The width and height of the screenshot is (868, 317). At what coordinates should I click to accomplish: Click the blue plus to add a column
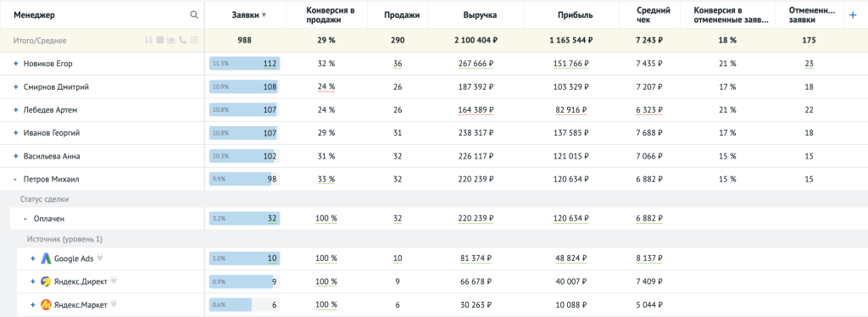pos(853,15)
